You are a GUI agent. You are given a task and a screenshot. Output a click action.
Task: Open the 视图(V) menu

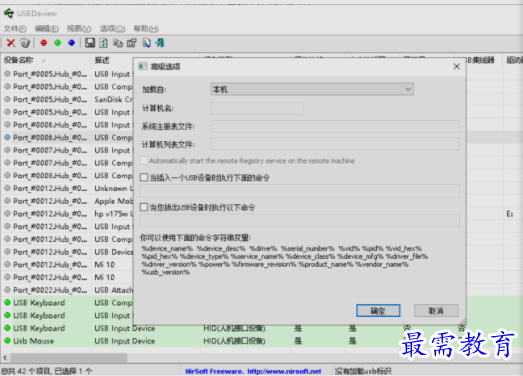(79, 29)
